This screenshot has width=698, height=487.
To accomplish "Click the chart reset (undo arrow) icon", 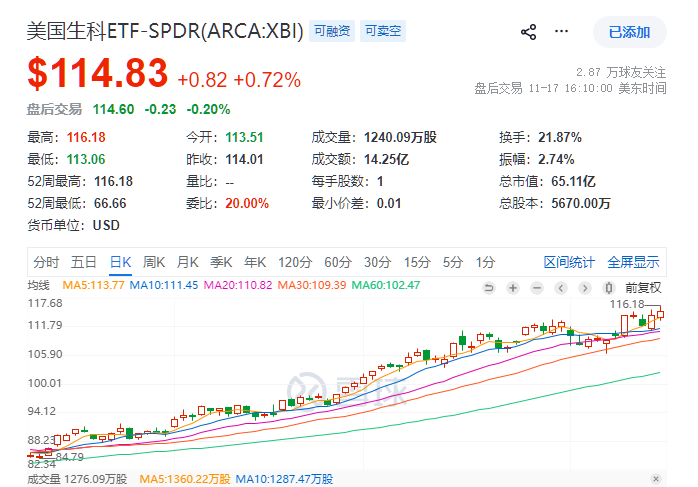I will pos(489,288).
